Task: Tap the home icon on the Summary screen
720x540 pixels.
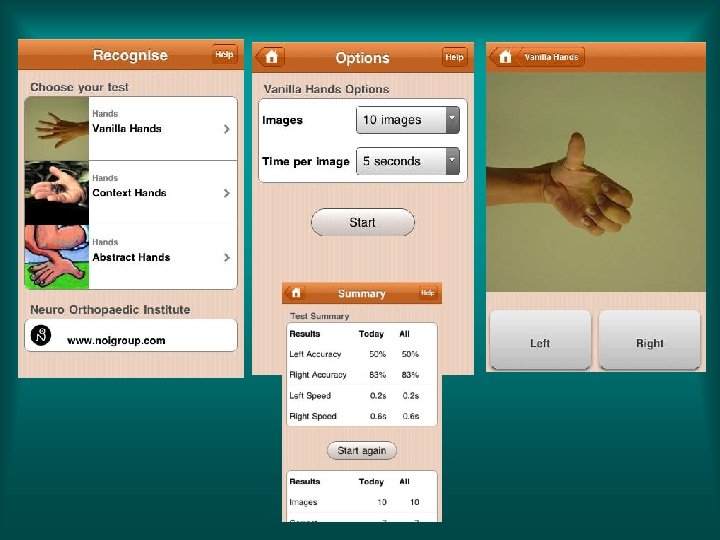Action: coord(296,293)
